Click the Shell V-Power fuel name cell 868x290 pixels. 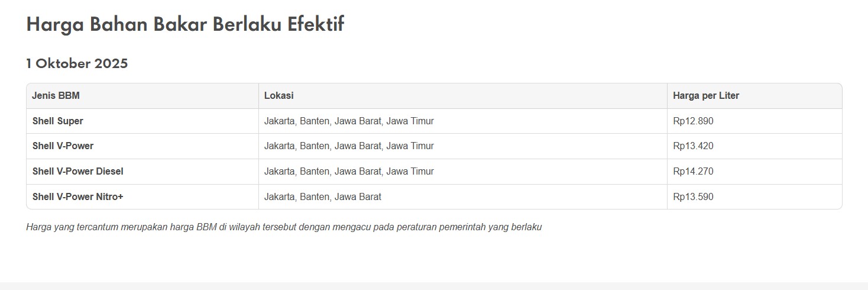63,146
